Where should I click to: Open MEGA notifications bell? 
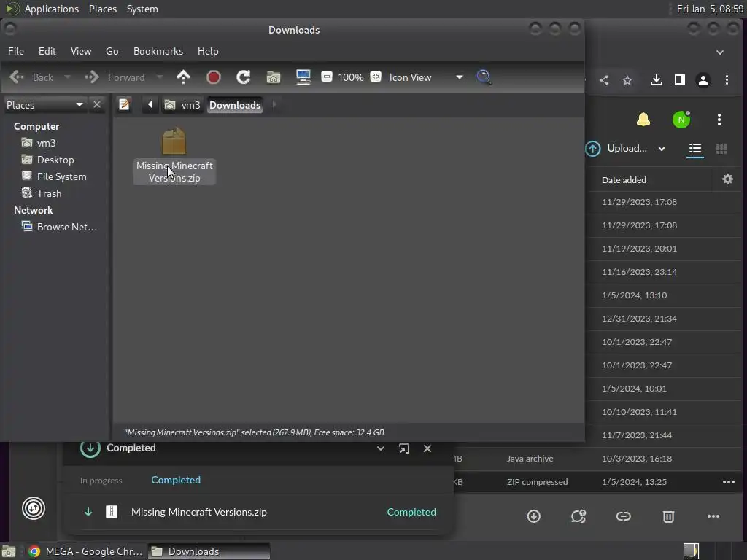[643, 119]
